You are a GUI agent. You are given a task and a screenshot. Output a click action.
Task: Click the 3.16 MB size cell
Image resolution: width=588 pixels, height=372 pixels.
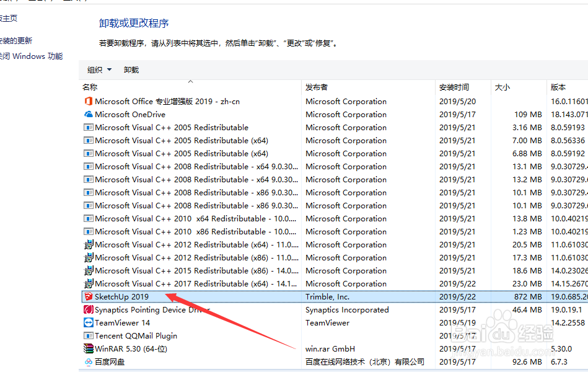(x=527, y=127)
